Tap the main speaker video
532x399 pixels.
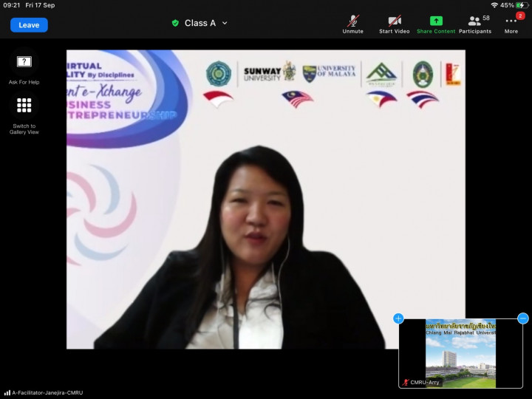[x=266, y=199]
